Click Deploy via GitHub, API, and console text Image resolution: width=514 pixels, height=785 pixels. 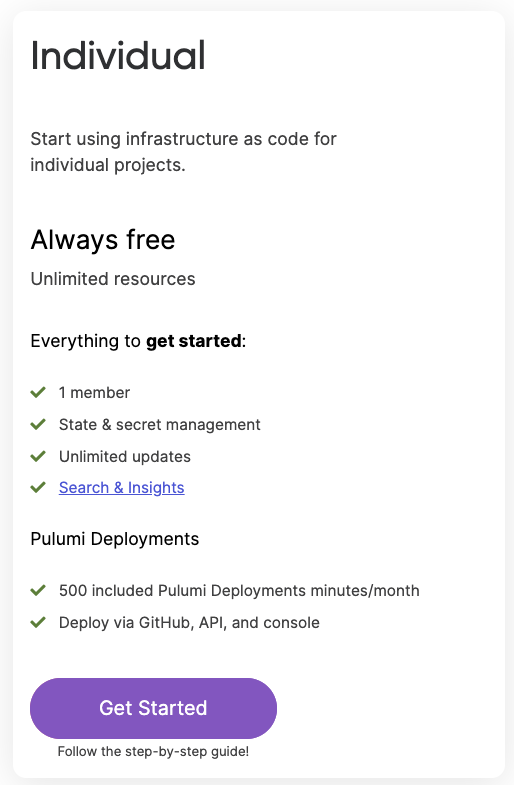pos(189,623)
